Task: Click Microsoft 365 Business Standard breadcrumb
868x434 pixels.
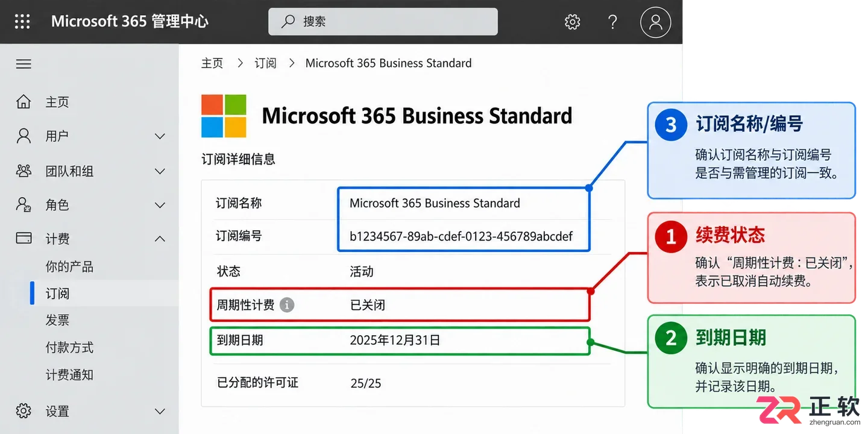Action: [x=388, y=63]
